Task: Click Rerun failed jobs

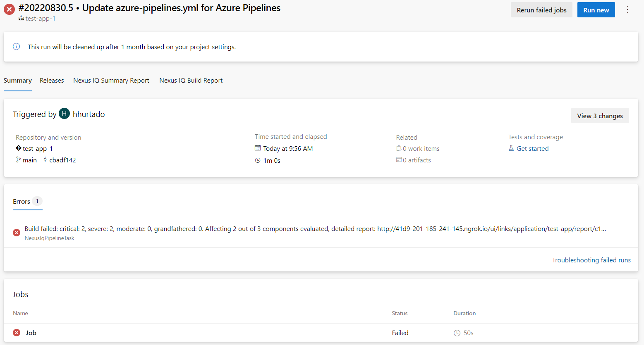Action: point(541,10)
